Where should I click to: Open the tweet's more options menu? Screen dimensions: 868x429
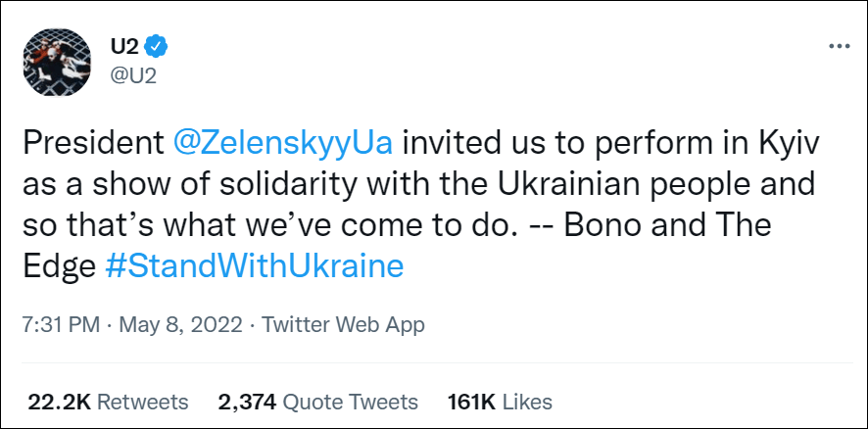840,46
